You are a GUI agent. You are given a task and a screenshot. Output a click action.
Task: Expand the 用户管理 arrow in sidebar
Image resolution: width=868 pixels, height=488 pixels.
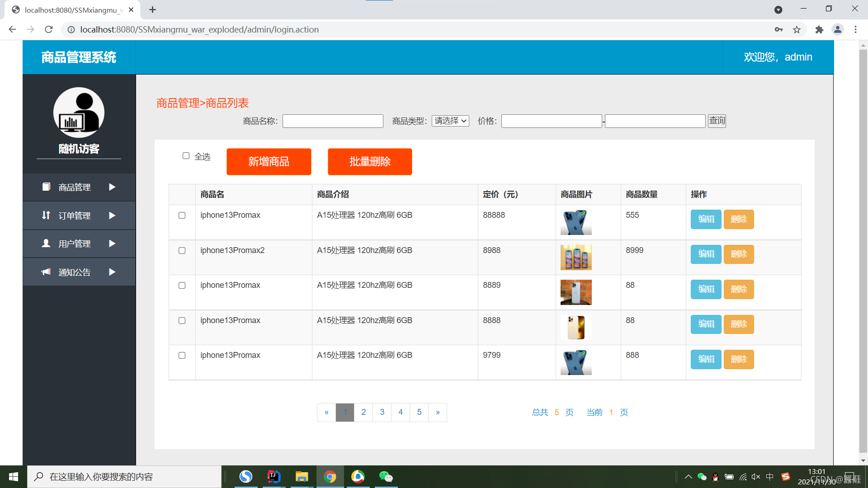(112, 243)
